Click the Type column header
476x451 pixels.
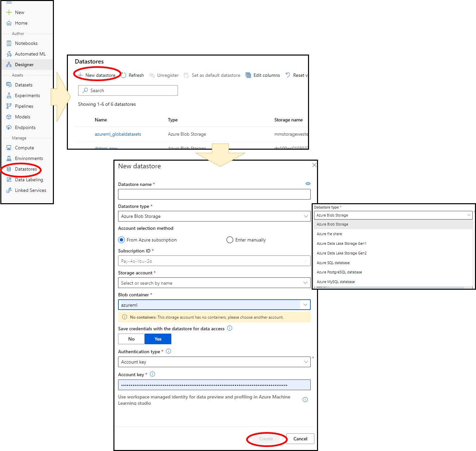pyautogui.click(x=173, y=120)
